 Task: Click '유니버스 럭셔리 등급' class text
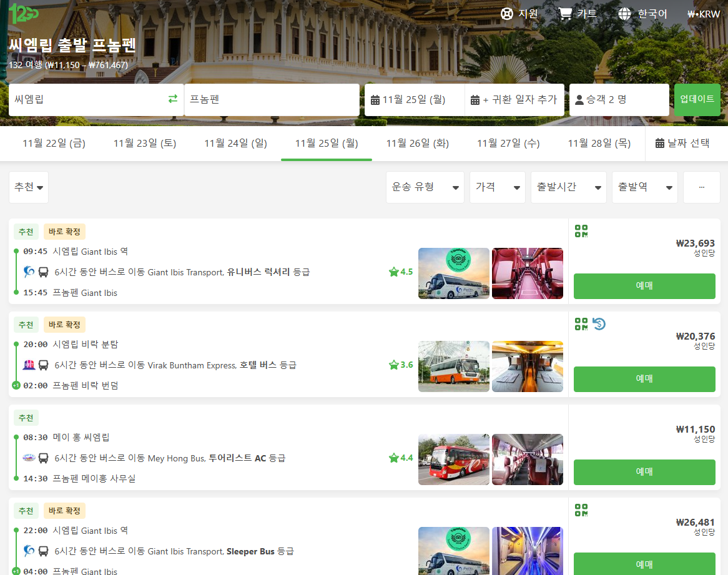pyautogui.click(x=268, y=272)
